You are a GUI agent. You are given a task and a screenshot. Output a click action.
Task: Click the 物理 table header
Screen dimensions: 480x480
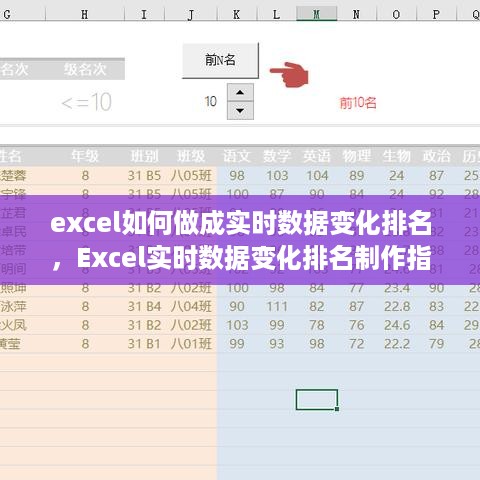(x=356, y=156)
